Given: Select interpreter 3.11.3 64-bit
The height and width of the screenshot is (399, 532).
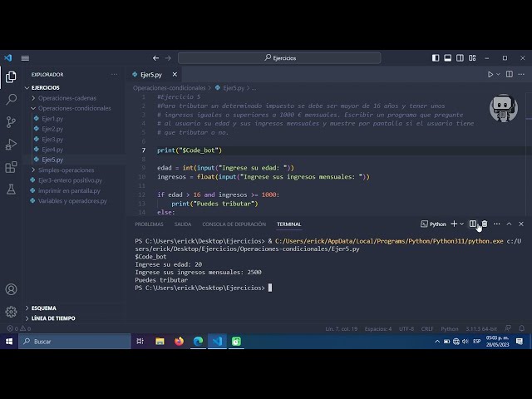Looking at the screenshot, I should point(481,329).
